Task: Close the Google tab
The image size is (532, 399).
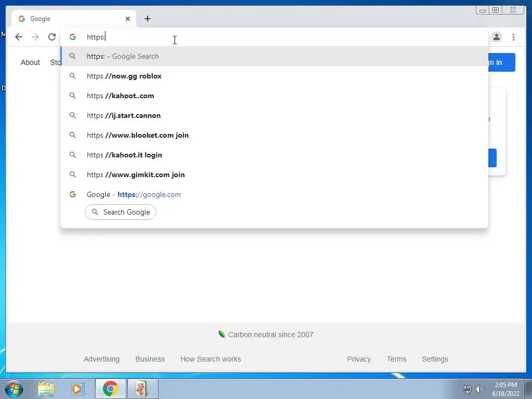Action: 128,19
